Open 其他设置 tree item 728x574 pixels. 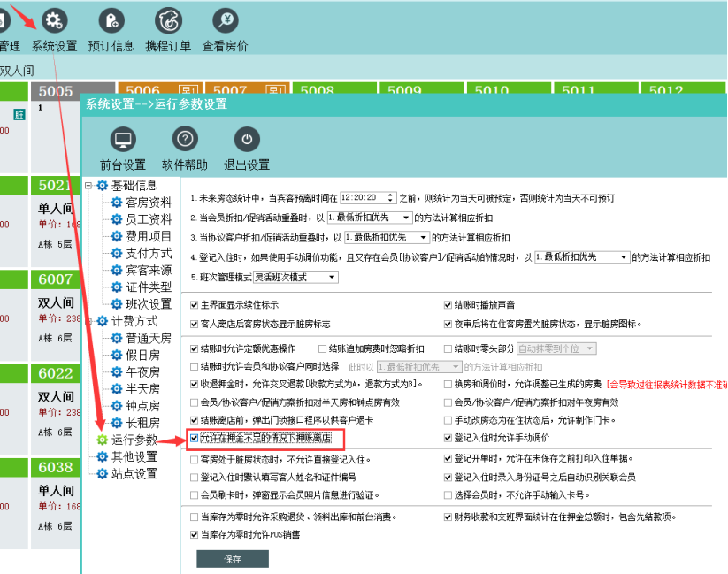point(134,457)
